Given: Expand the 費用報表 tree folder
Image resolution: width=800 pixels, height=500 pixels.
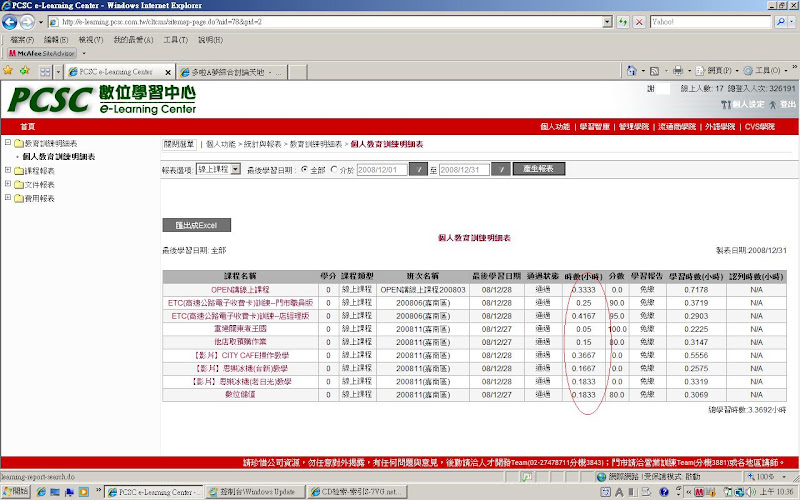Looking at the screenshot, I should pos(8,197).
